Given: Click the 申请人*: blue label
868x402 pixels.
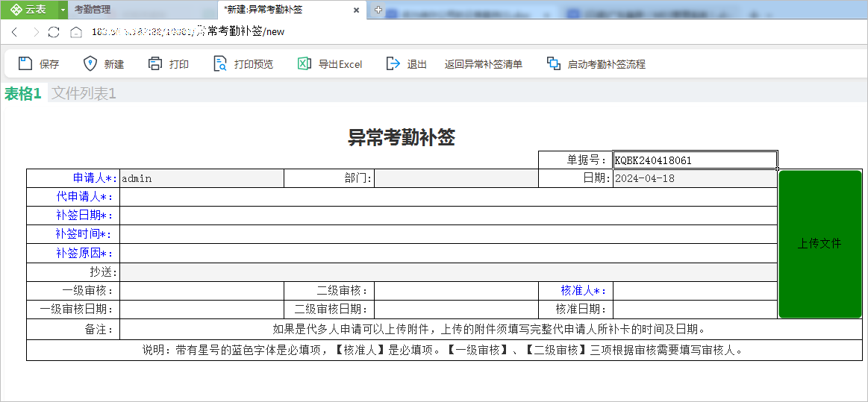Looking at the screenshot, I should 96,178.
